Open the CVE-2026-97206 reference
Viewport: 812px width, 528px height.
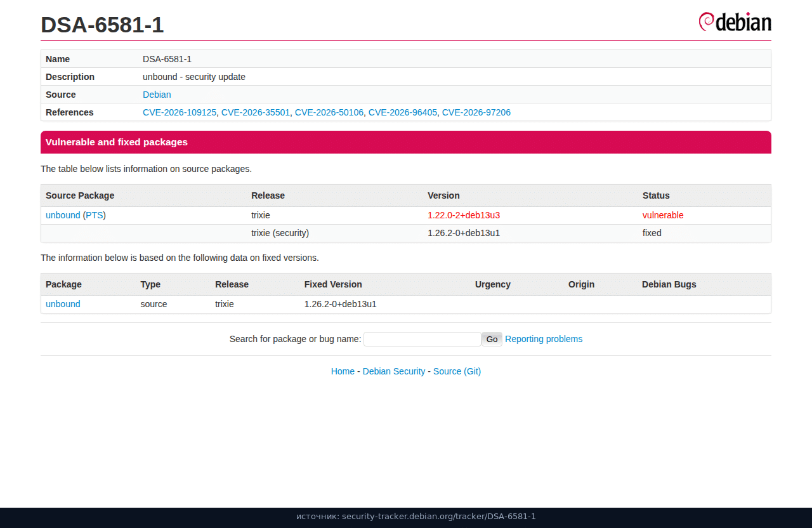pyautogui.click(x=476, y=112)
